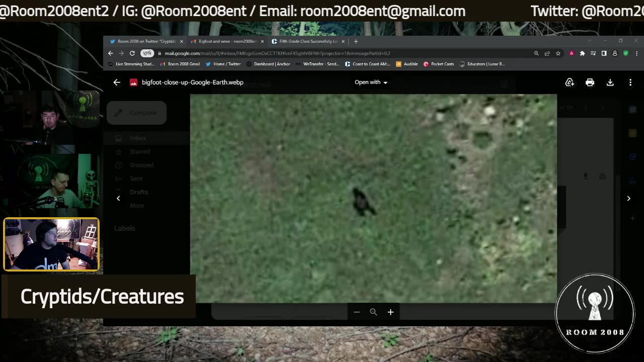This screenshot has height=362, width=644.
Task: Open browser zoom magnifier in address bar
Action: [536, 53]
